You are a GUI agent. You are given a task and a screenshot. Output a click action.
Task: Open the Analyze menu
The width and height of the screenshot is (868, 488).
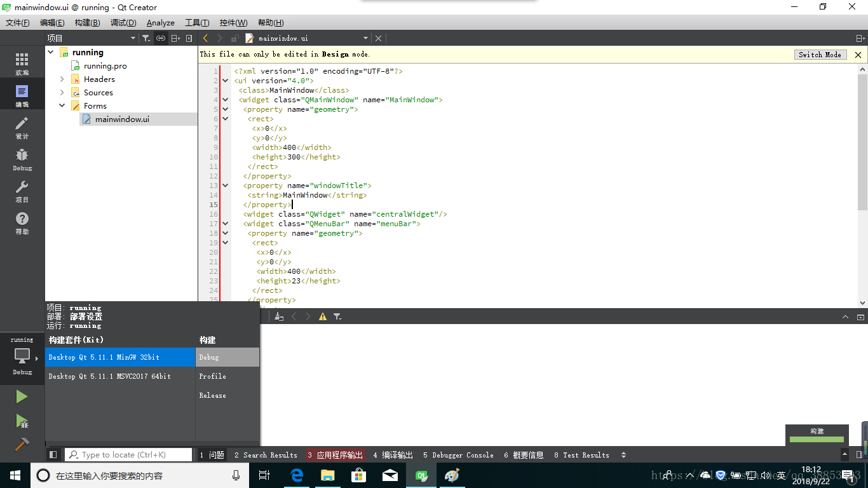click(x=161, y=23)
